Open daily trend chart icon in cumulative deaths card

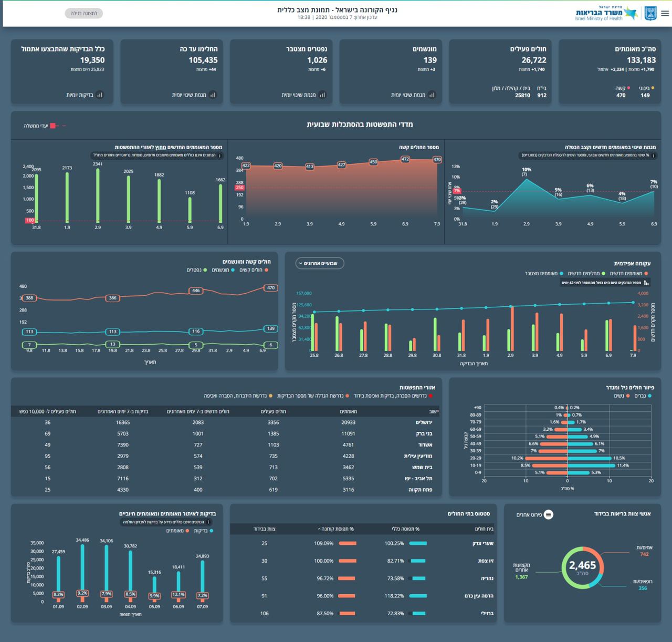[322, 95]
